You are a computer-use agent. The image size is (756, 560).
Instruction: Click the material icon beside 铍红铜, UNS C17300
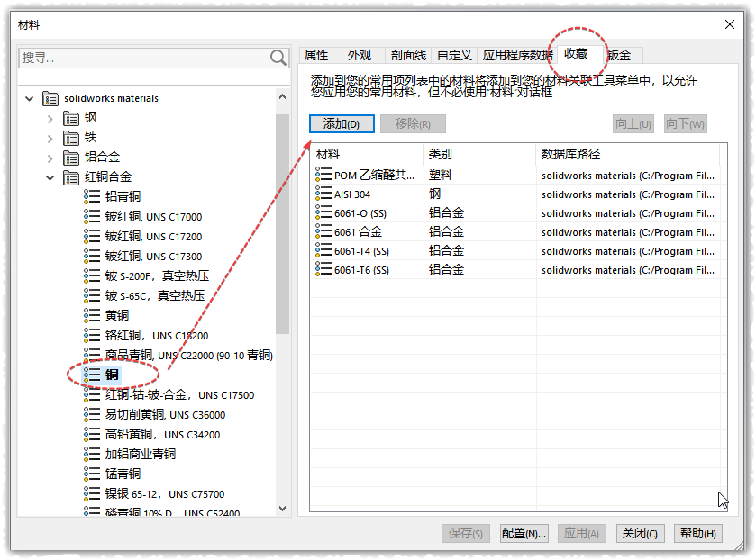92,256
